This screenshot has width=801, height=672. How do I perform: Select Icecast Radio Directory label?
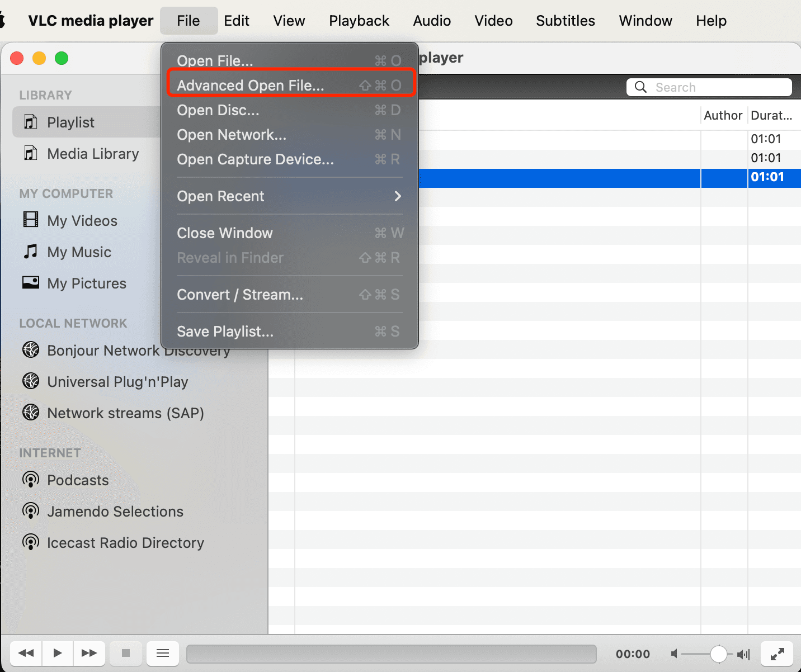[x=125, y=543]
